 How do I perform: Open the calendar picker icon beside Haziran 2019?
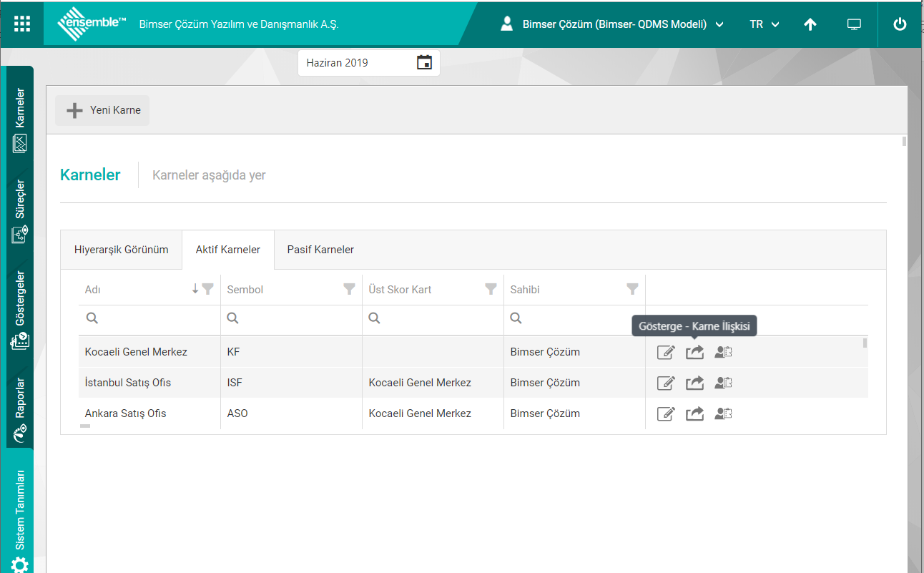tap(424, 63)
